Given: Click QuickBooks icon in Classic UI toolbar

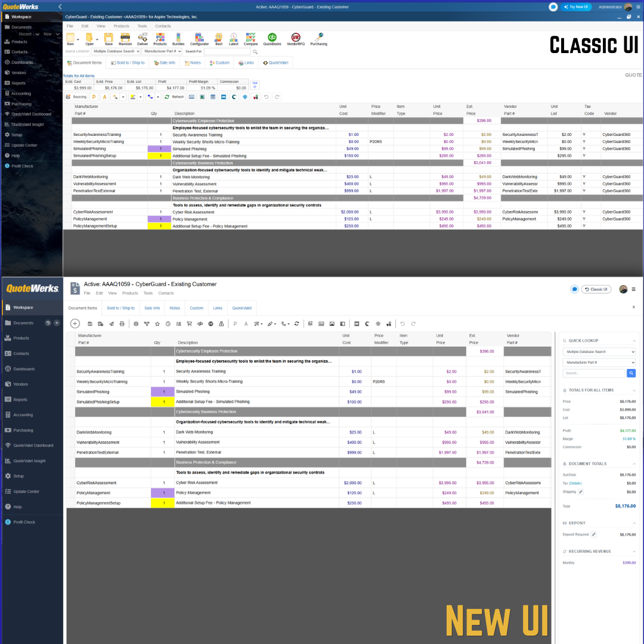Looking at the screenshot, I should 272,39.
